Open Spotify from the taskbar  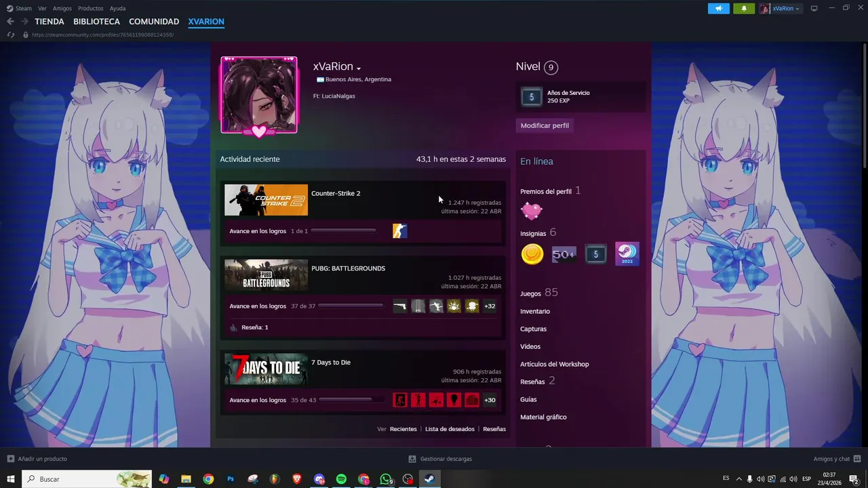tap(341, 479)
